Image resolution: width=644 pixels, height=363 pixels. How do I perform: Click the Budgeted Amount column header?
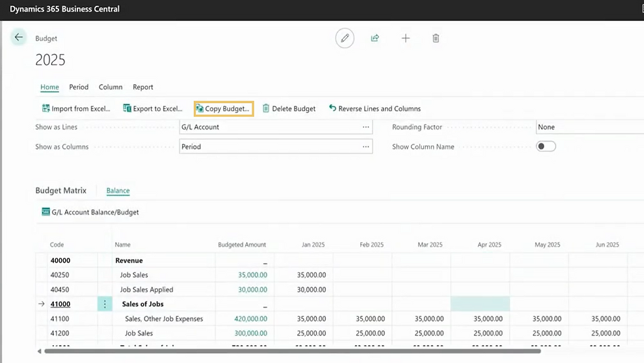(242, 245)
